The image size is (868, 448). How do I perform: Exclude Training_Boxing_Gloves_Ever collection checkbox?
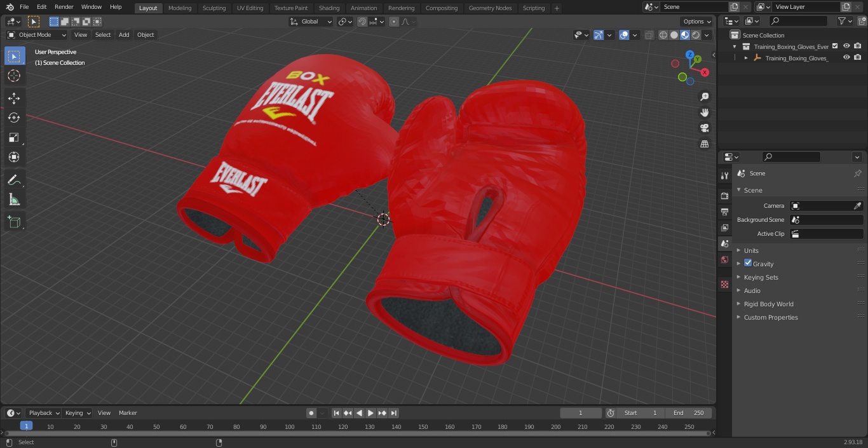pos(835,46)
